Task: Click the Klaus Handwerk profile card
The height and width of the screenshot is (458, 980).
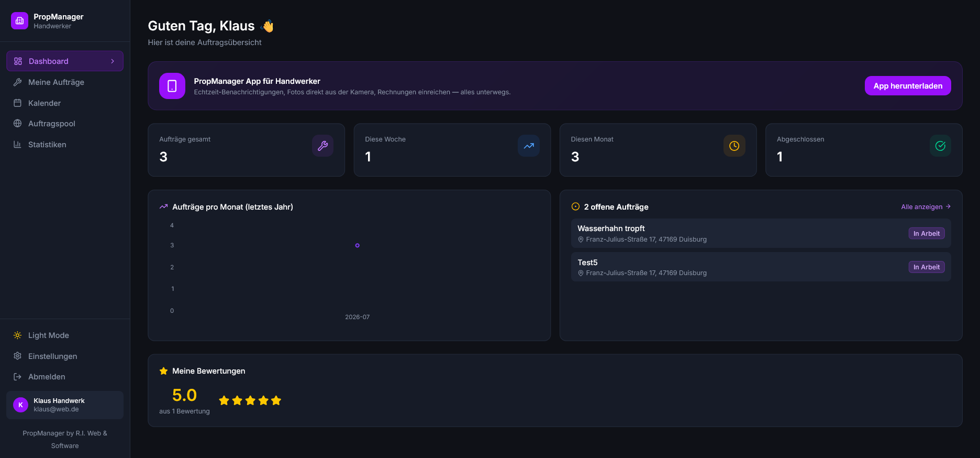Action: tap(65, 405)
